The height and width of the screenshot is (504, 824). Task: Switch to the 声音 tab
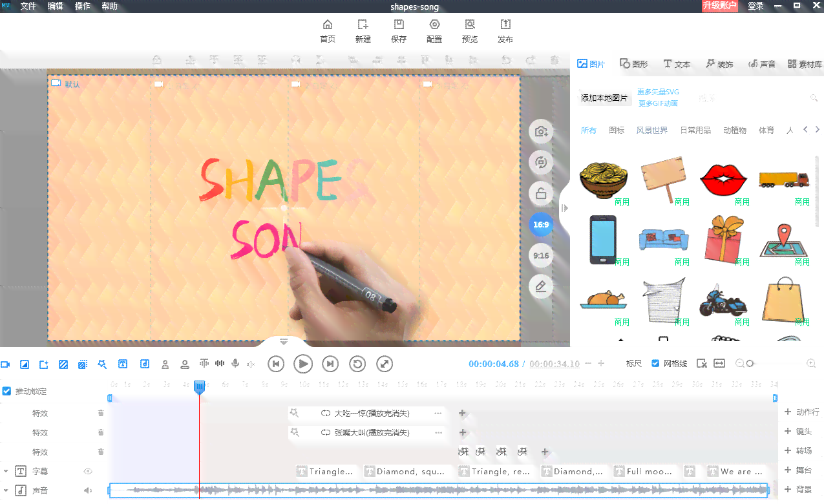[x=762, y=64]
